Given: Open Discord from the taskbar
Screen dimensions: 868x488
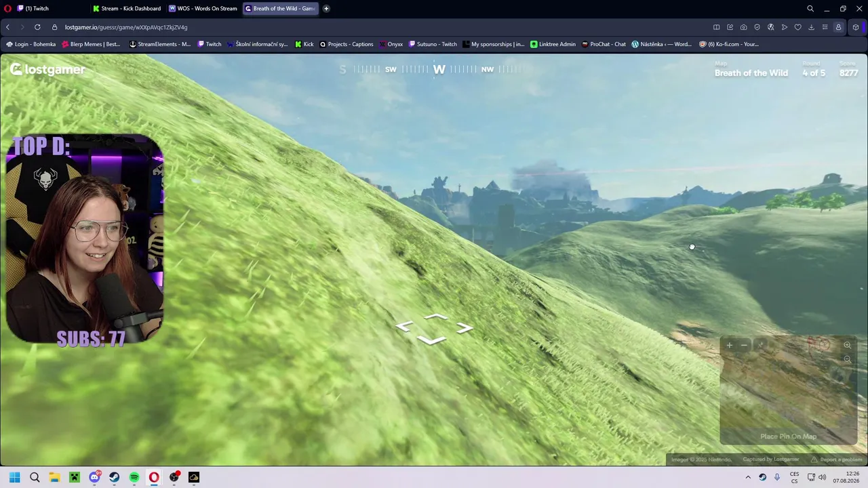Looking at the screenshot, I should (94, 477).
